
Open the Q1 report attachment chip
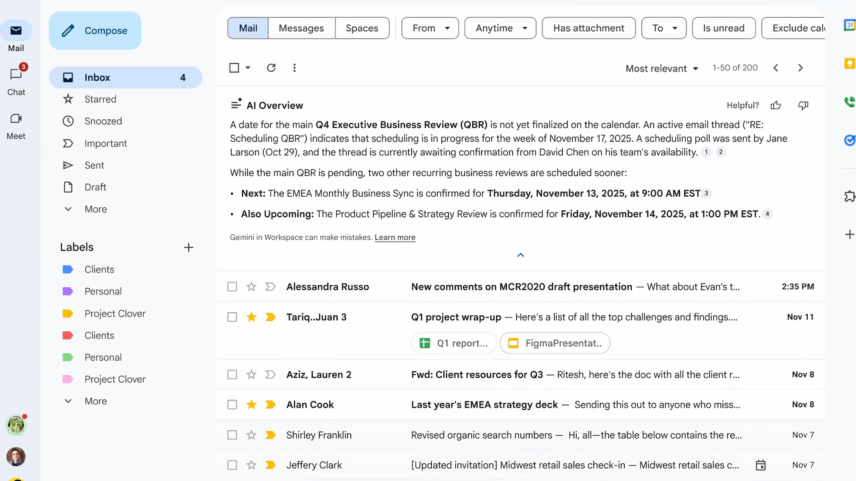[x=453, y=343]
